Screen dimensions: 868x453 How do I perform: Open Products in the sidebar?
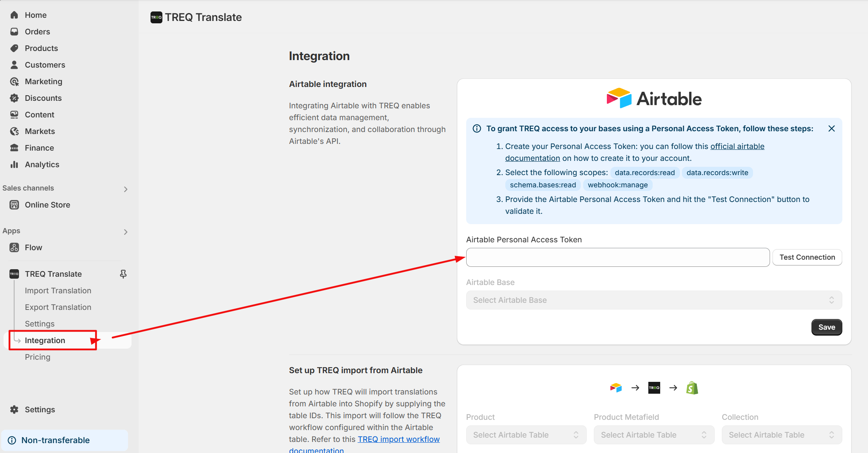[x=41, y=48]
